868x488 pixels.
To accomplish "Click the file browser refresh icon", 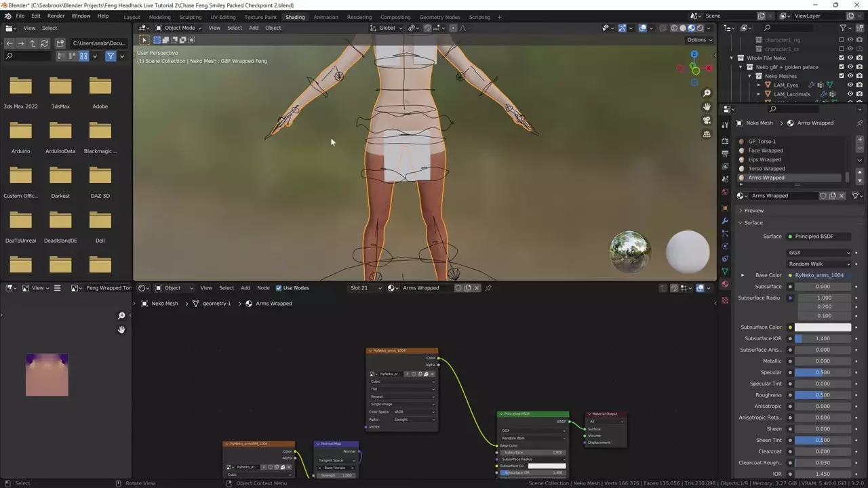I will [x=45, y=43].
